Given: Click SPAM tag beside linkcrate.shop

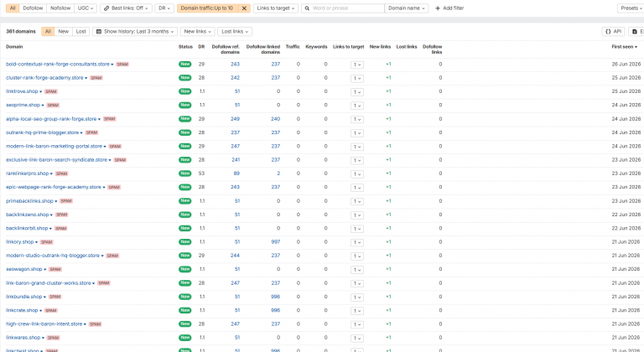Looking at the screenshot, I should [51, 311].
